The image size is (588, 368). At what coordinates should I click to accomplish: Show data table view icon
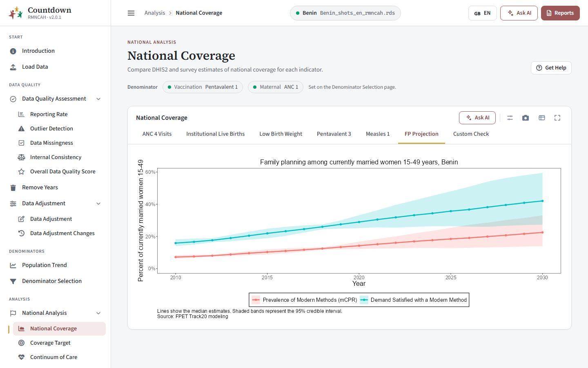point(542,118)
